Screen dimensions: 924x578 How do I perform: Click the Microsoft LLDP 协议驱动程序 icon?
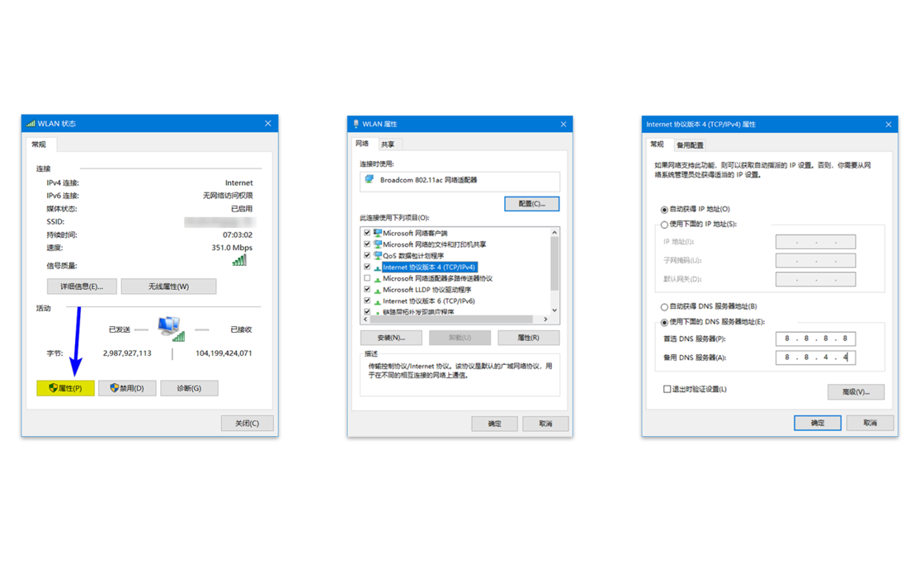[376, 290]
